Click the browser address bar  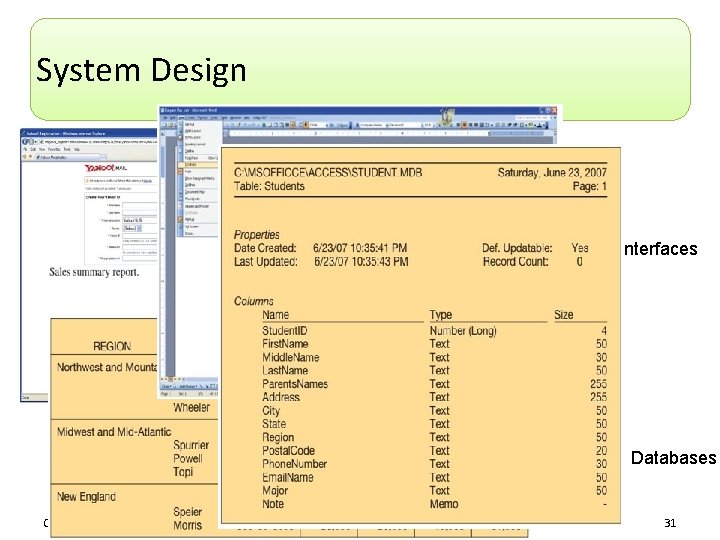pyautogui.click(x=98, y=142)
